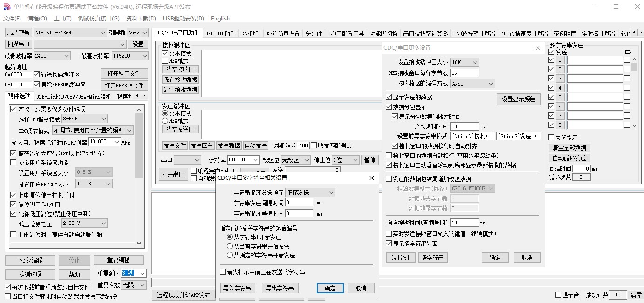This screenshot has width=644, height=303.
Task: Open the Keil仿真设置 tab
Action: 283,33
